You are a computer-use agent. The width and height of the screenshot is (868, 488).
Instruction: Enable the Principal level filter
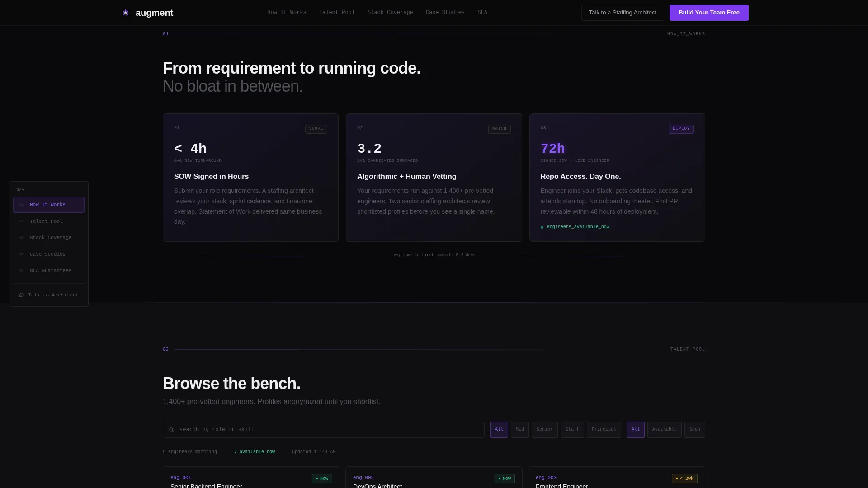604,430
